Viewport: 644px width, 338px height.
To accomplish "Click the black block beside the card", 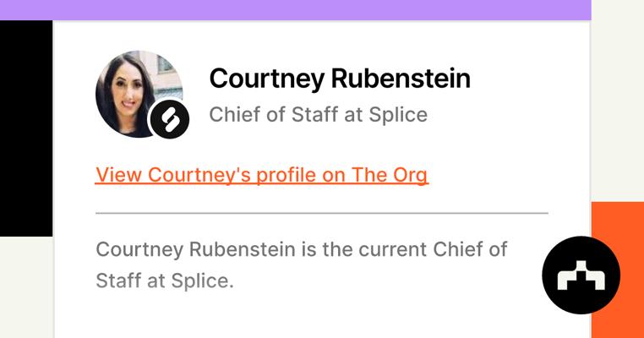I will coord(25,127).
